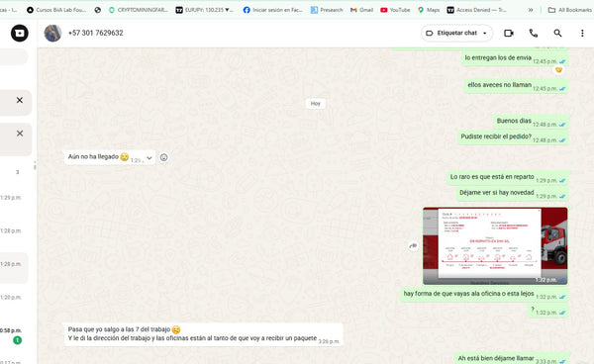Open the three-dot chat menu
Screen dimensions: 594x364
[x=582, y=34]
